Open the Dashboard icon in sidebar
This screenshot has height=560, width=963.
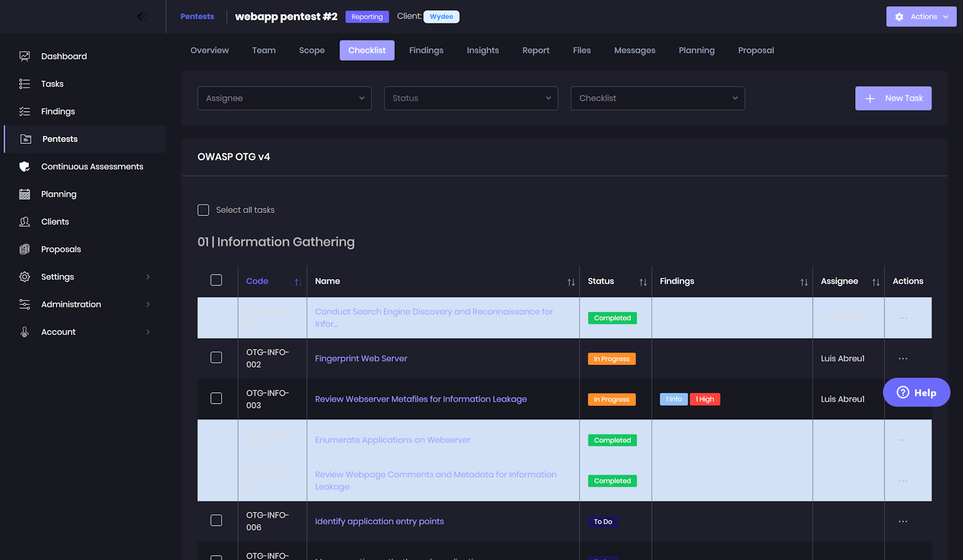click(x=25, y=56)
